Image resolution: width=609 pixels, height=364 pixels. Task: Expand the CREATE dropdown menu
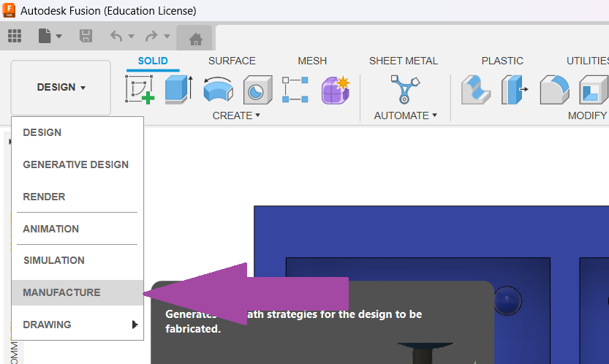pyautogui.click(x=236, y=115)
